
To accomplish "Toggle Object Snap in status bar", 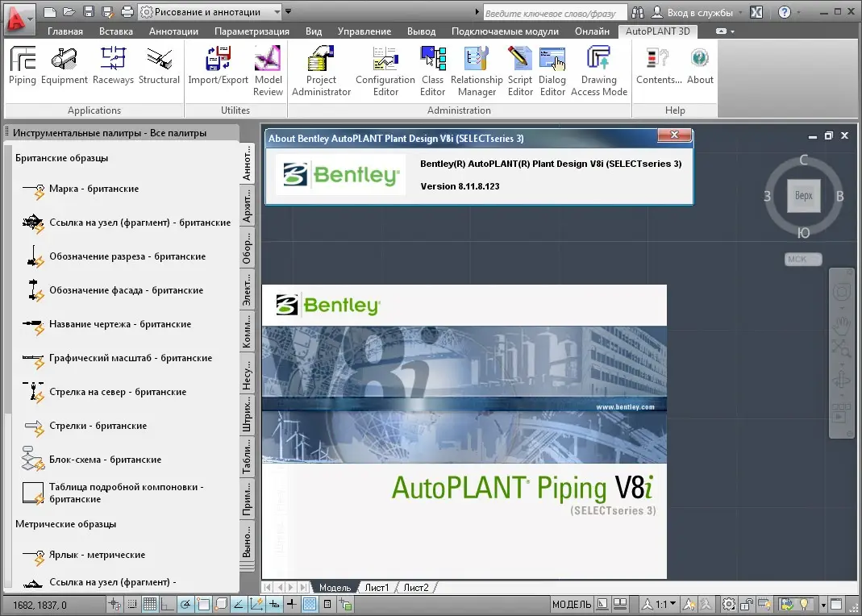I will point(203,605).
